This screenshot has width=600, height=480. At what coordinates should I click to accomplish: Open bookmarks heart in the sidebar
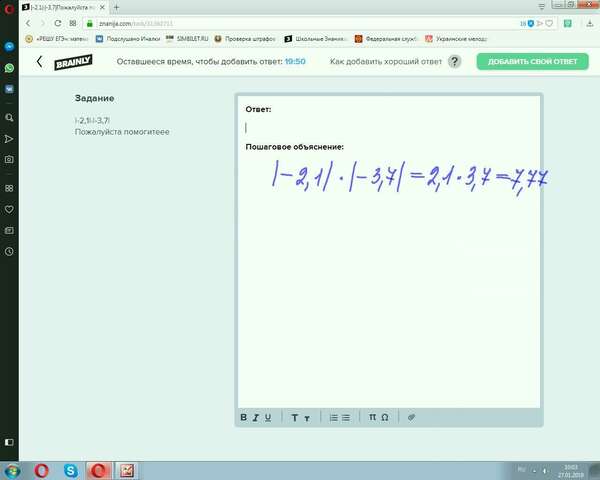9,209
